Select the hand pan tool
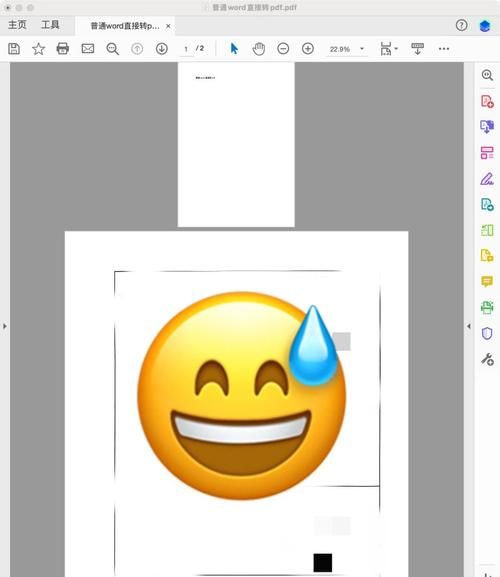 (259, 49)
